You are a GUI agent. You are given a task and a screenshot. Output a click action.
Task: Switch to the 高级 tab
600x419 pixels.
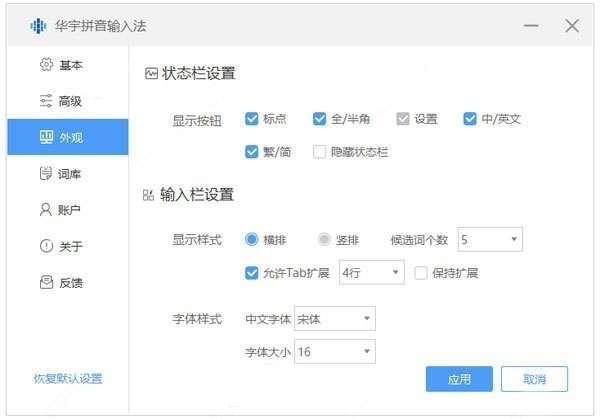pyautogui.click(x=68, y=101)
